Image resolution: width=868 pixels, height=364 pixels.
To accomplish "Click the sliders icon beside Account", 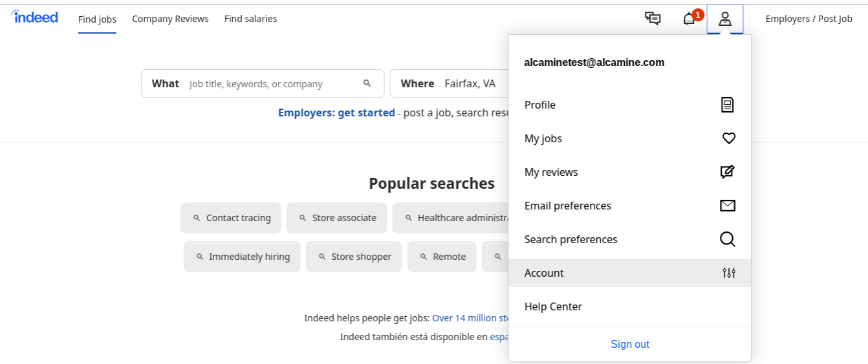I will point(729,273).
